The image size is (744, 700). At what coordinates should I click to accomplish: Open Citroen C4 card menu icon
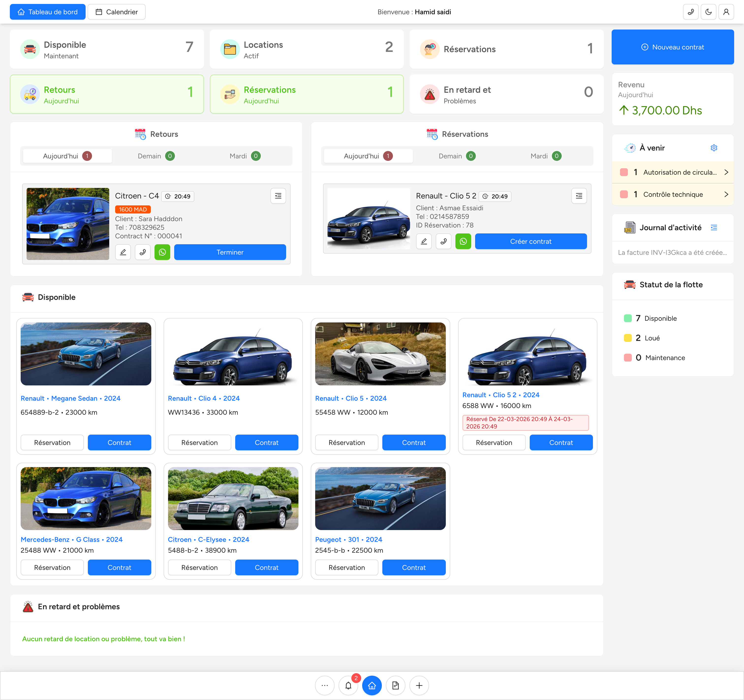pos(278,196)
